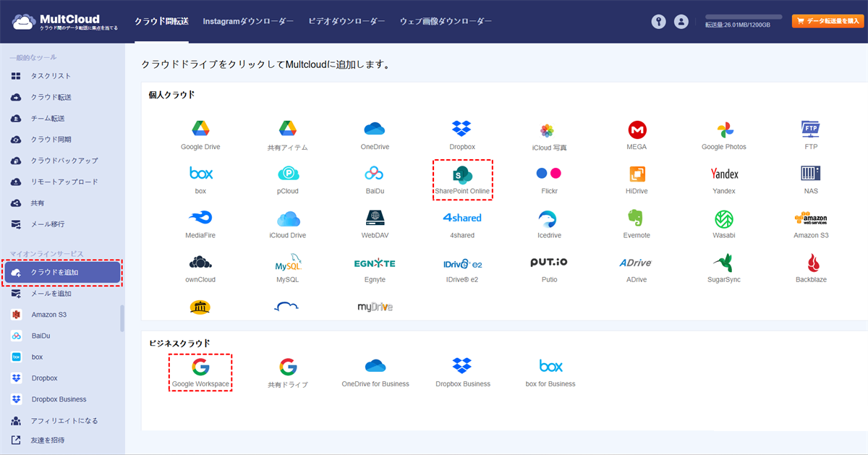Click the FTP icon
This screenshot has width=868, height=455.
click(810, 130)
